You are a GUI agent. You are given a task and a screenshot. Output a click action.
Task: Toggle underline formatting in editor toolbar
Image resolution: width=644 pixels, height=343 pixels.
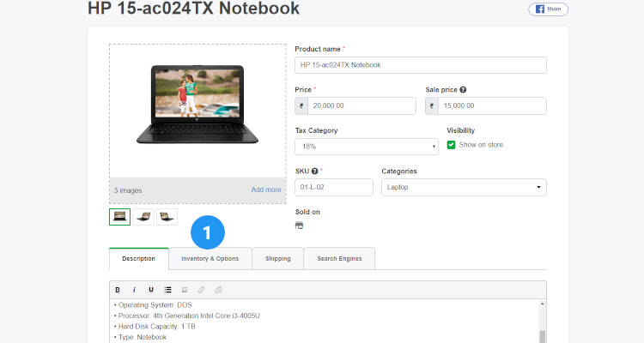[151, 290]
